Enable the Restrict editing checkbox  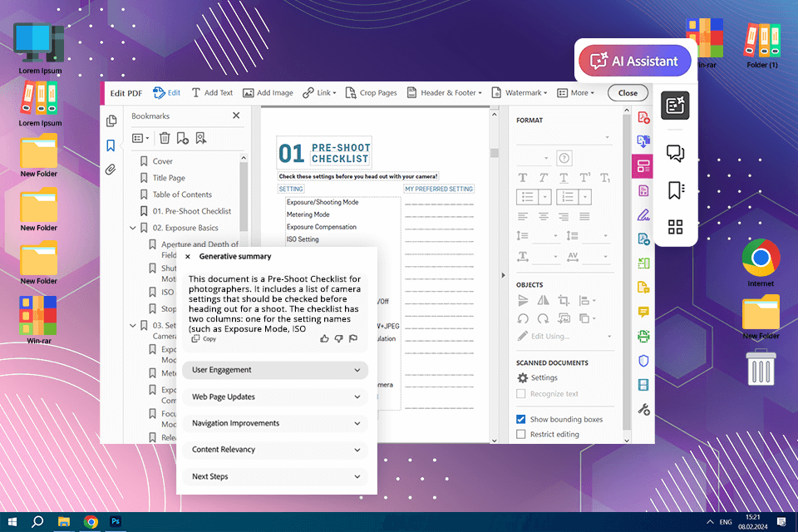pos(520,434)
